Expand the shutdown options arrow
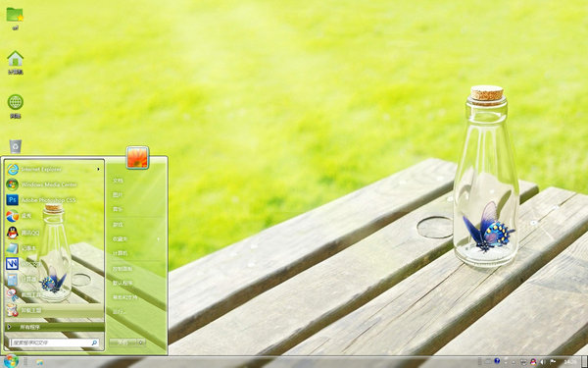 point(141,342)
